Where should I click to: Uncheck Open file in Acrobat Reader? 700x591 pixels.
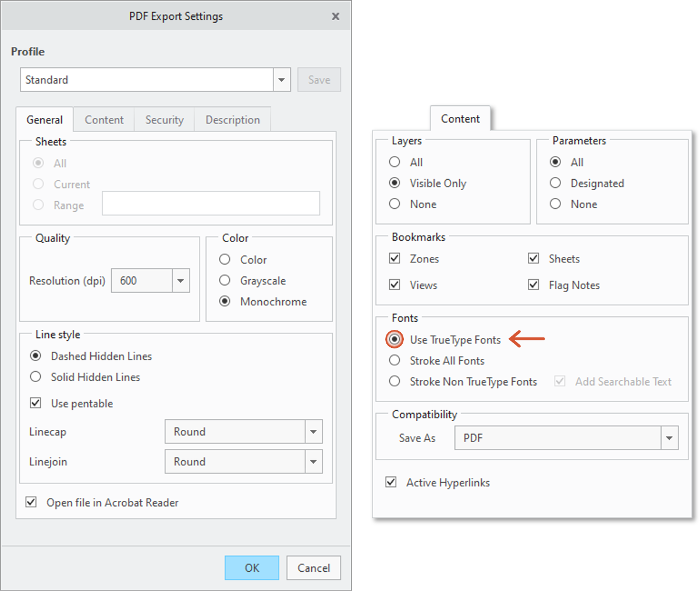pyautogui.click(x=31, y=502)
